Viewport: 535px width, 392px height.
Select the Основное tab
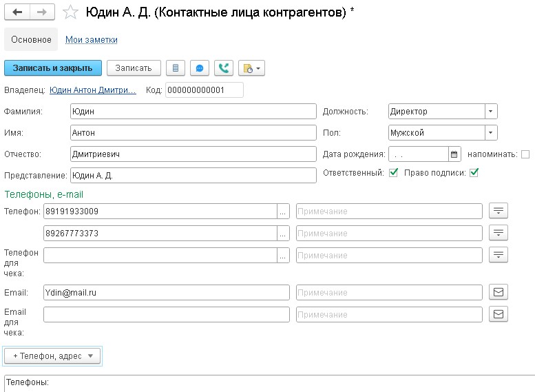31,40
